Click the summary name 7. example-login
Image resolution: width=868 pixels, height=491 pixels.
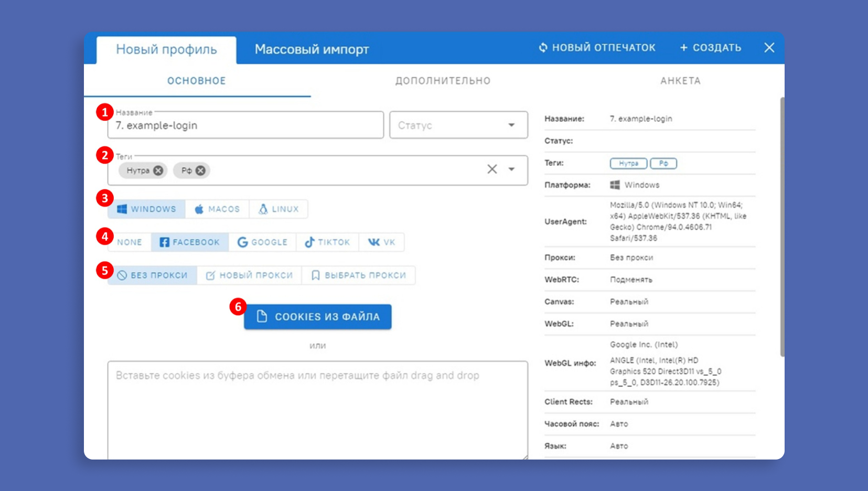[x=641, y=119]
